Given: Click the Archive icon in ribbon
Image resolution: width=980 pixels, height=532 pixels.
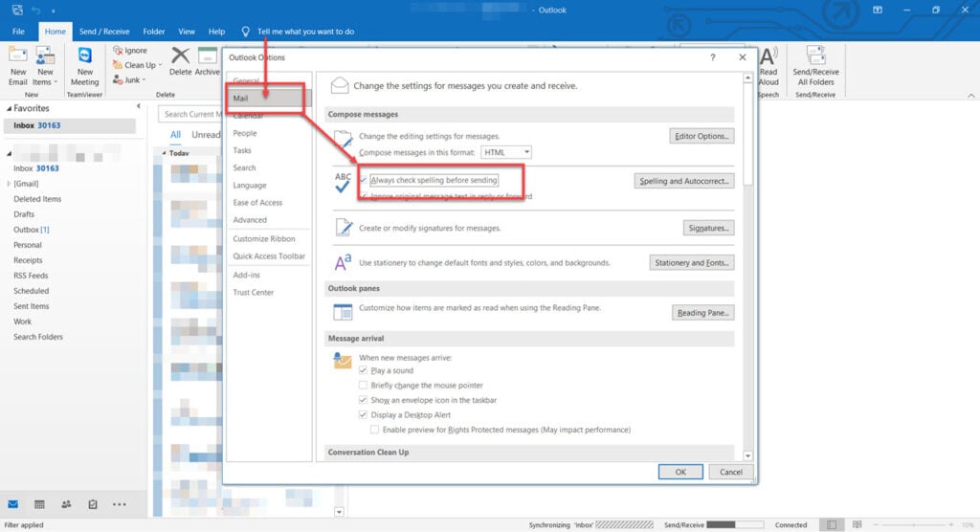Looking at the screenshot, I should pos(208,56).
